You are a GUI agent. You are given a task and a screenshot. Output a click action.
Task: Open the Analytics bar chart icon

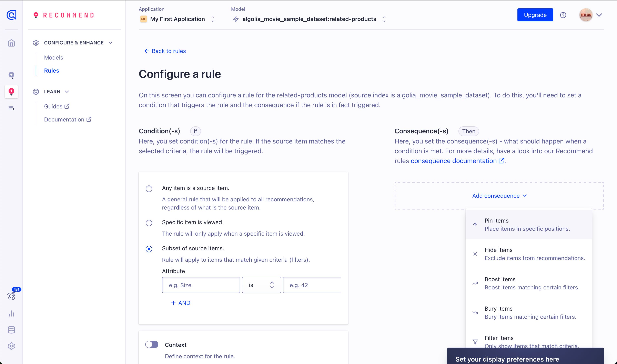[x=11, y=313]
